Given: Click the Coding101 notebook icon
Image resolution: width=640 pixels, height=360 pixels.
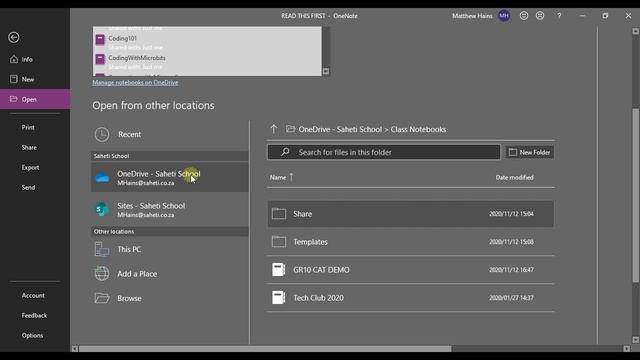Looking at the screenshot, I should [x=100, y=39].
